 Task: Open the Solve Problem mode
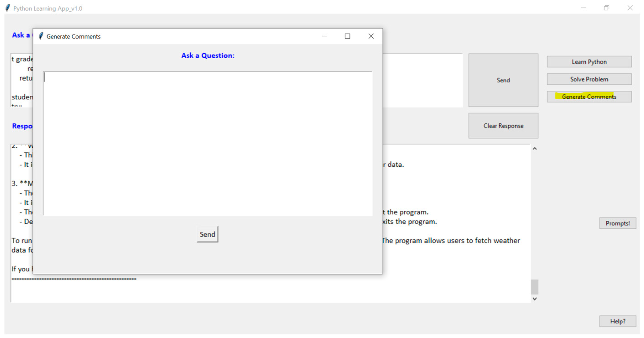[589, 79]
